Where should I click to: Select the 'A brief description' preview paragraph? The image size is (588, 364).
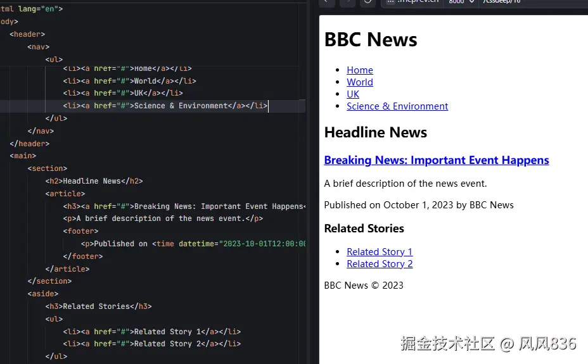tap(406, 184)
